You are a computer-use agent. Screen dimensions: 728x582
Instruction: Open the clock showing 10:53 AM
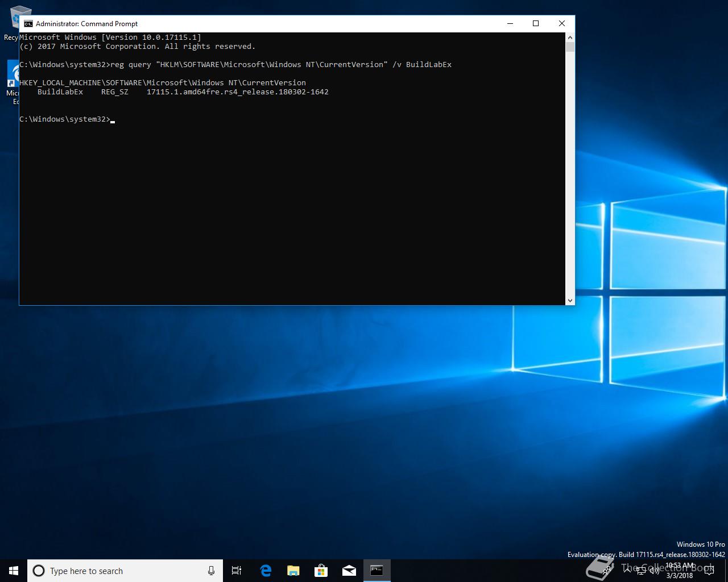679,571
